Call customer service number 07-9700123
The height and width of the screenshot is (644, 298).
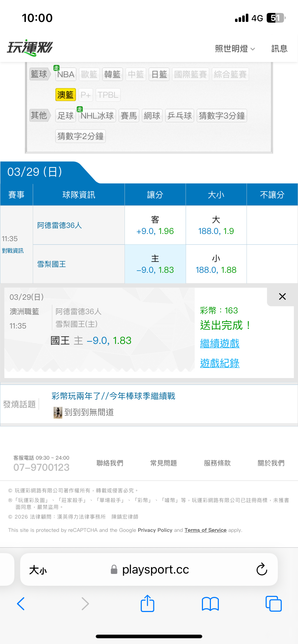click(41, 467)
